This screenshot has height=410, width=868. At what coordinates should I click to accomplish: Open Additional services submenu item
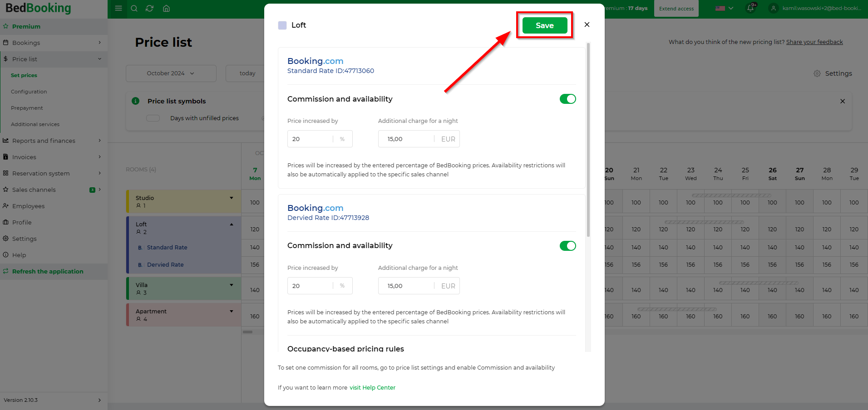[35, 124]
